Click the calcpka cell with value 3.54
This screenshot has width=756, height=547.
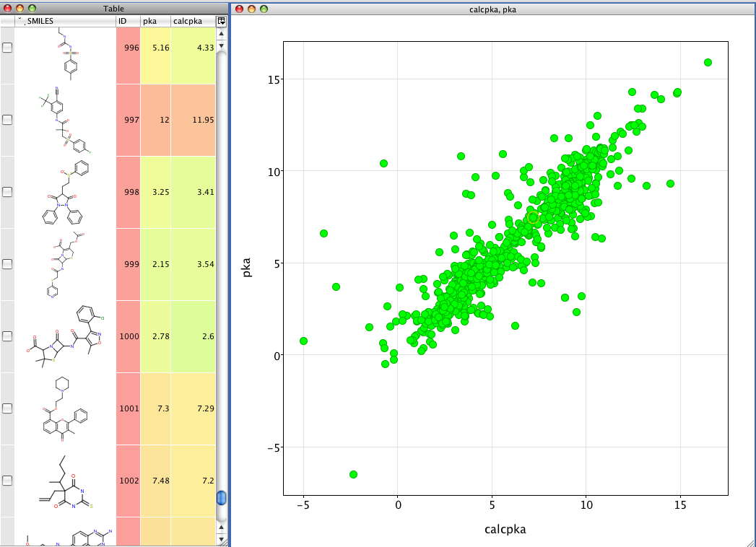click(194, 265)
